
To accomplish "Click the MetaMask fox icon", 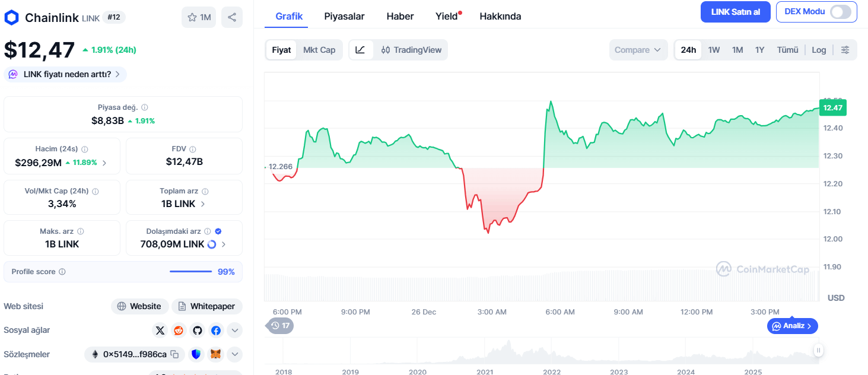I will tap(217, 355).
